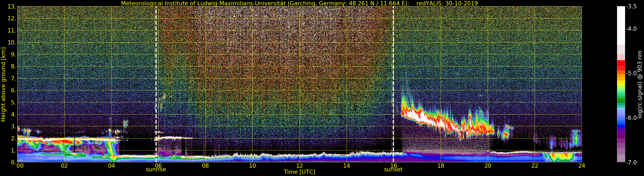
Task: Click the cloud streak at 2 km just after sunrise
Action: click(175, 138)
